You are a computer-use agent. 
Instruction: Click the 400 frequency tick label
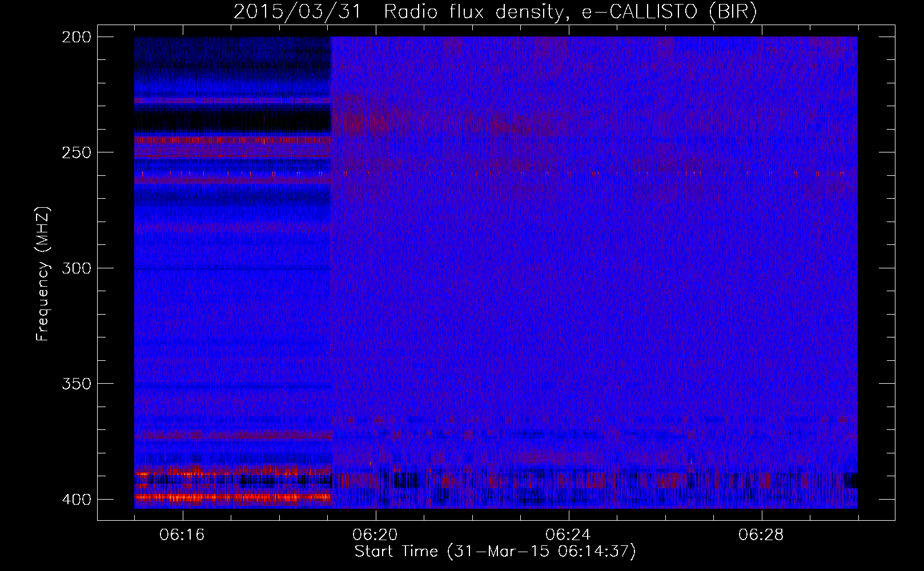(x=77, y=499)
